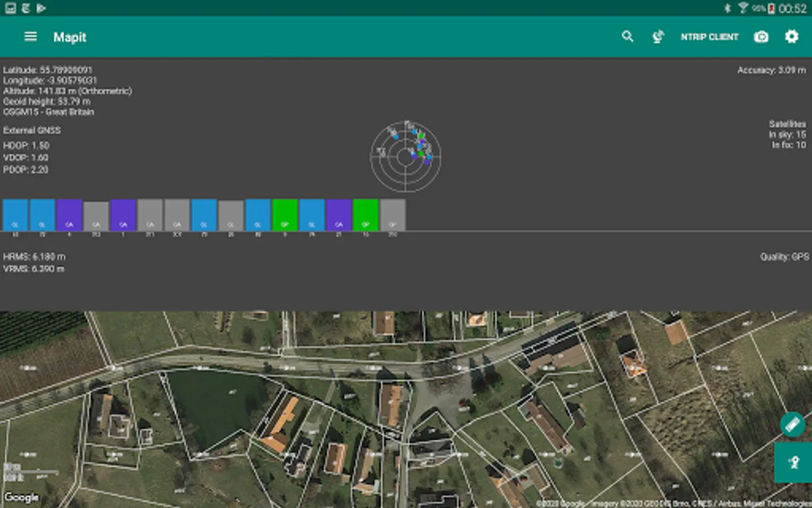This screenshot has height=508, width=812.
Task: Tap the VDOP: 1.60 value
Action: click(x=26, y=157)
